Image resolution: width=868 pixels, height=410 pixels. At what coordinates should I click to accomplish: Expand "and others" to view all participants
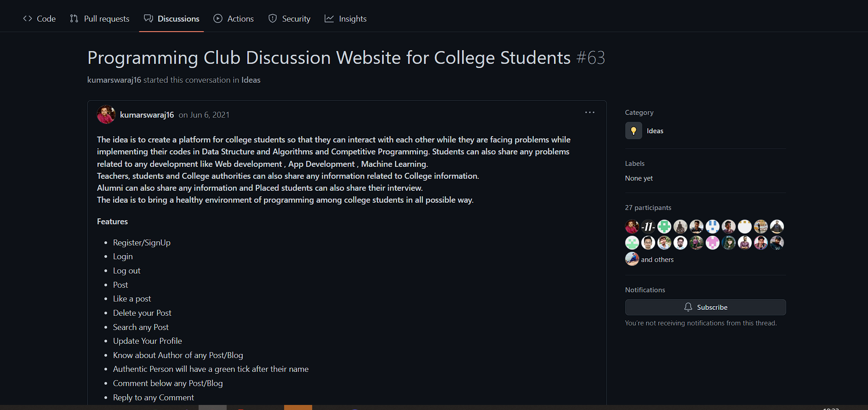pyautogui.click(x=657, y=259)
